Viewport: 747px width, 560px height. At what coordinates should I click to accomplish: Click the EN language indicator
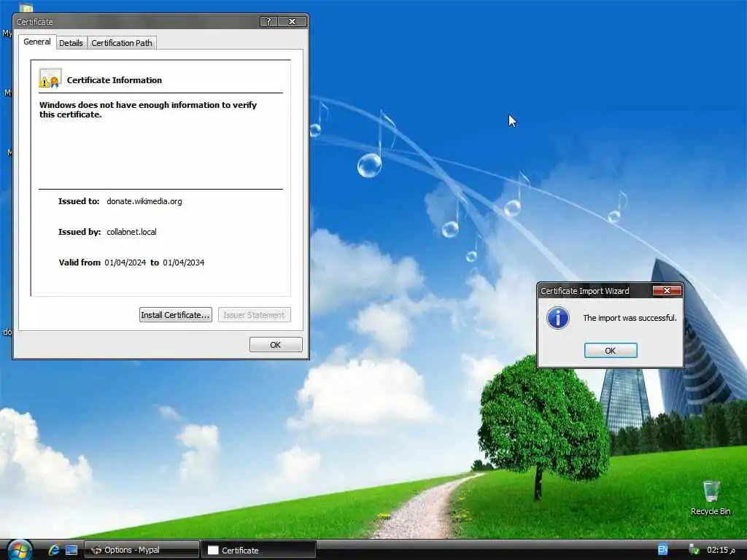point(662,550)
